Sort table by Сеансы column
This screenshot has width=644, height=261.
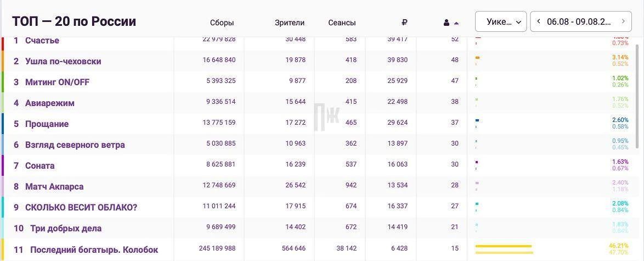coord(342,23)
